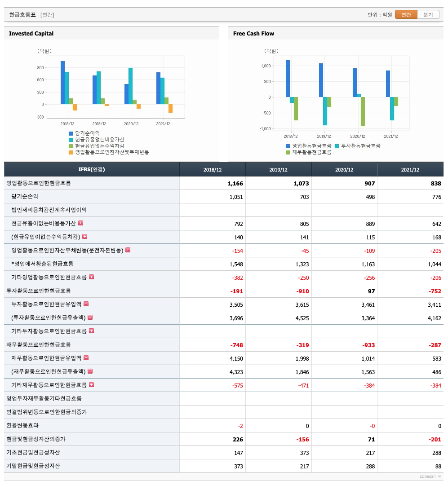Switch to the 연간 (annual) tab
Screen dimensions: 448x485
406,14
